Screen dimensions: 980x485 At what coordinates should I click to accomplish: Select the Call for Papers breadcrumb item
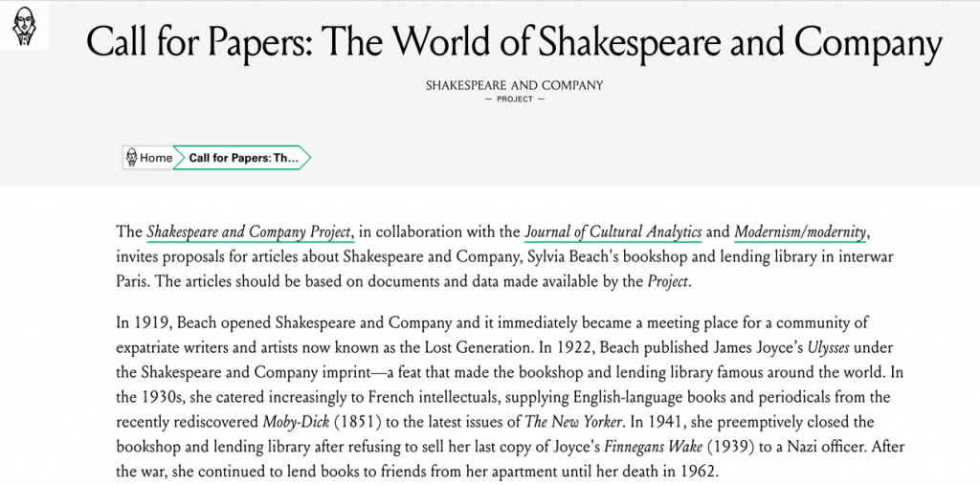pos(243,158)
